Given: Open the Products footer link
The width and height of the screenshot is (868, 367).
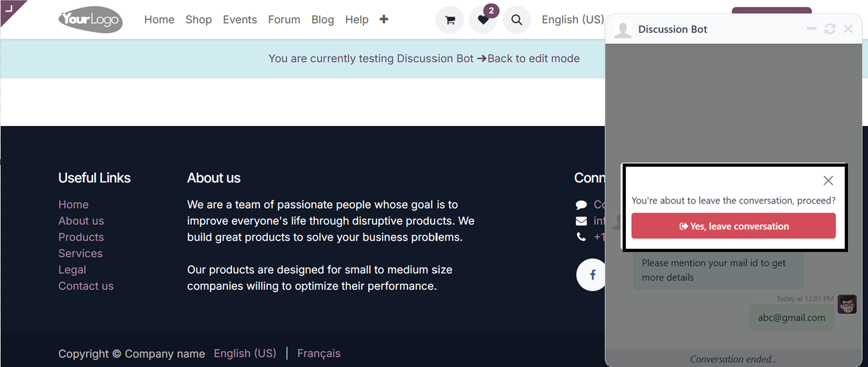Looking at the screenshot, I should coord(81,237).
